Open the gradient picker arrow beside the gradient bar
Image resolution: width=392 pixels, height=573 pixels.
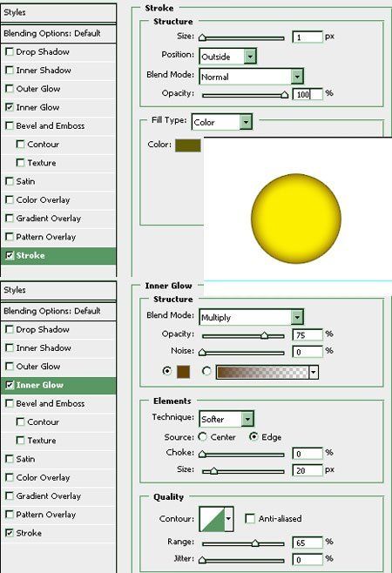tap(314, 372)
